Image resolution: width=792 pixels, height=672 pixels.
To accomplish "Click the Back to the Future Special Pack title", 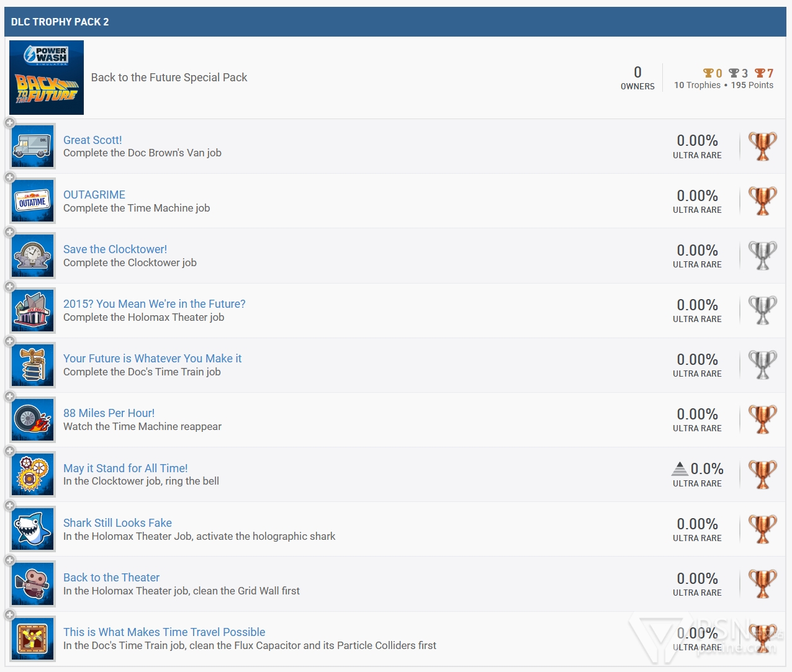I will click(x=169, y=78).
